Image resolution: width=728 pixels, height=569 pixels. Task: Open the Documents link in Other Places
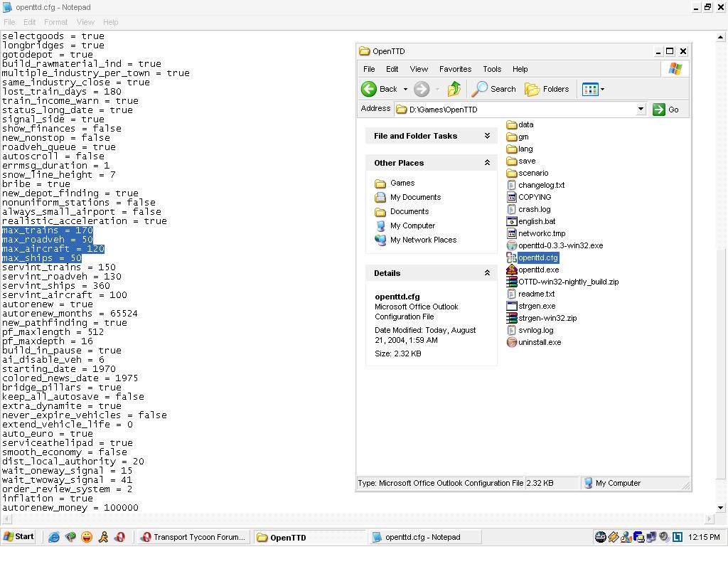pyautogui.click(x=409, y=211)
